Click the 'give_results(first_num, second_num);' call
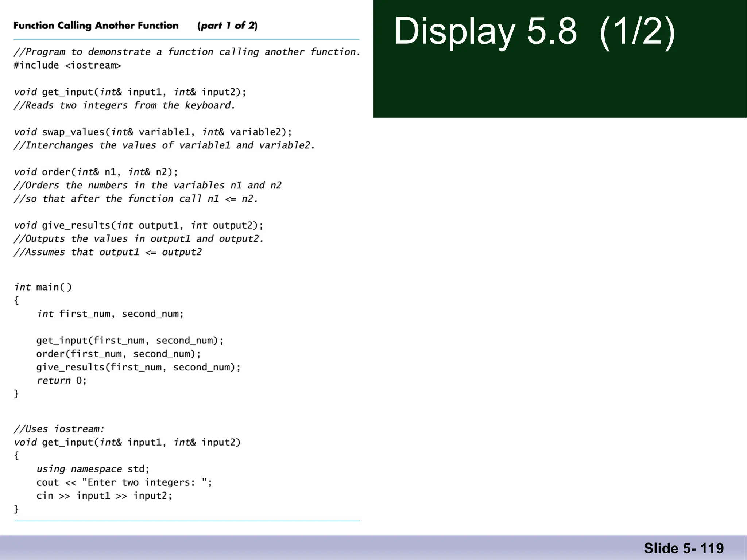The image size is (747, 560). coord(139,367)
